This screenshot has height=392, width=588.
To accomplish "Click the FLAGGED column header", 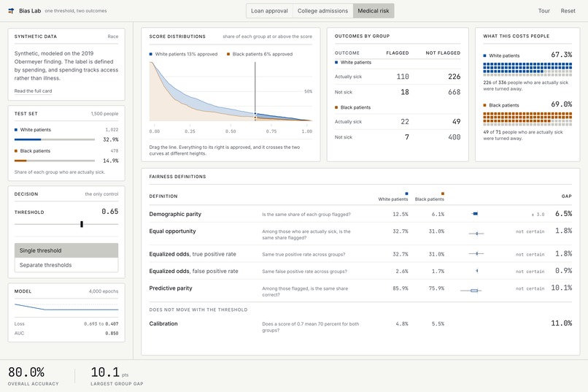I will [398, 53].
